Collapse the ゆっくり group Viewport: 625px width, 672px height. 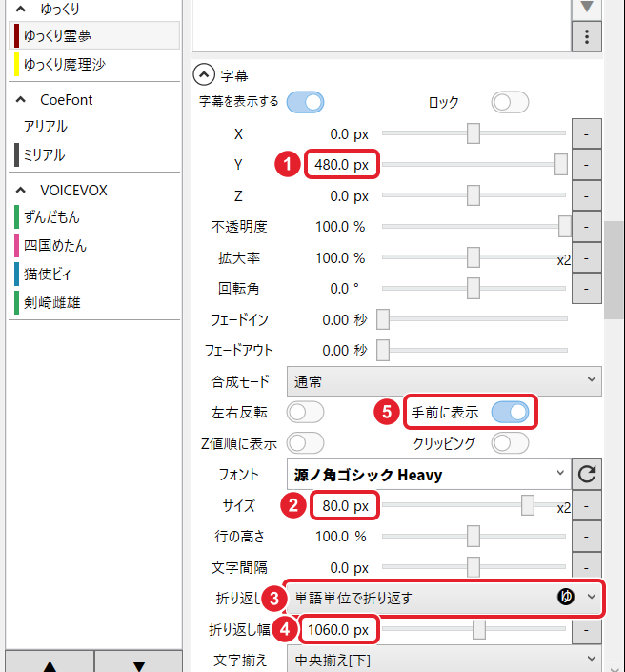tap(21, 9)
